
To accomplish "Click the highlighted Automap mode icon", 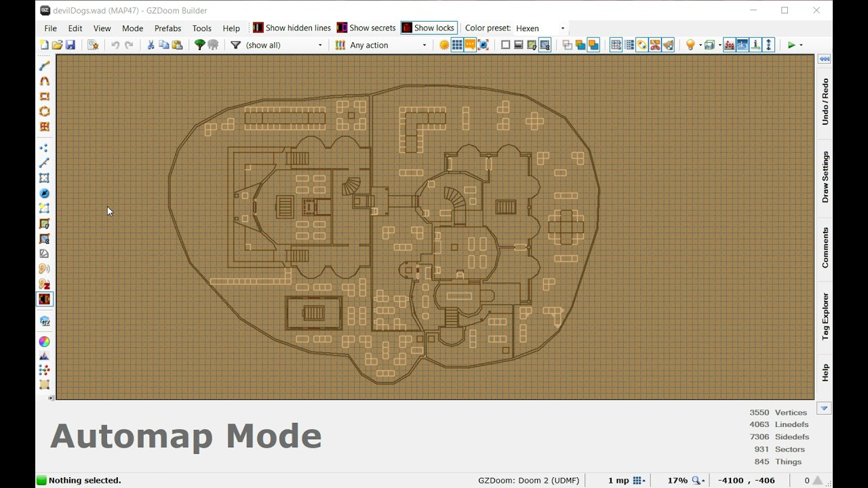I will [44, 299].
